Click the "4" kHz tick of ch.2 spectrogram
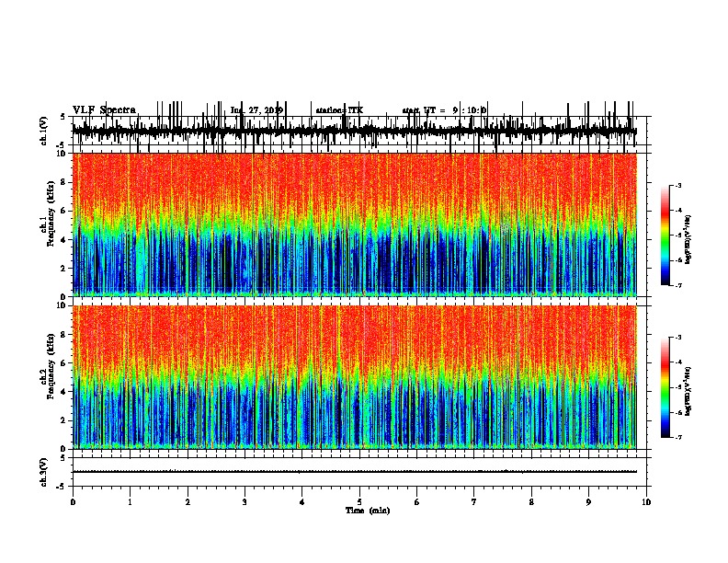This screenshot has height=563, width=728. pos(64,392)
